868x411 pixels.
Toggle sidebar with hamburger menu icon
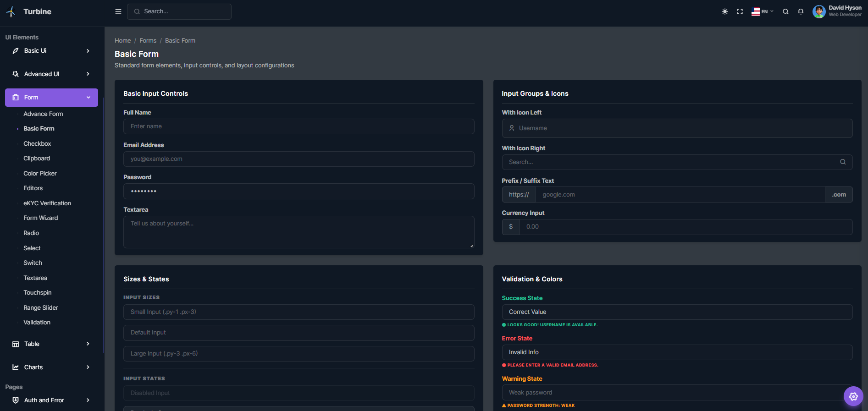click(x=118, y=12)
